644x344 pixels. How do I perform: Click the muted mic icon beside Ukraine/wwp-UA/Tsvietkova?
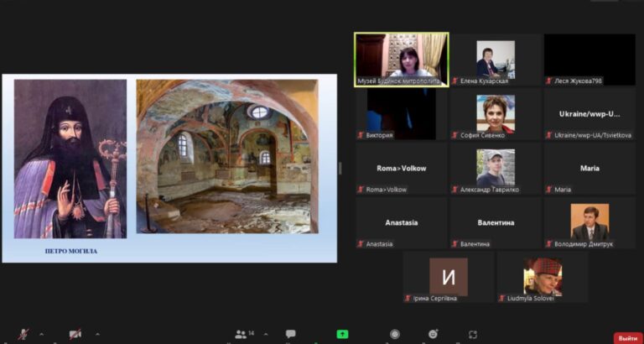[x=548, y=135]
